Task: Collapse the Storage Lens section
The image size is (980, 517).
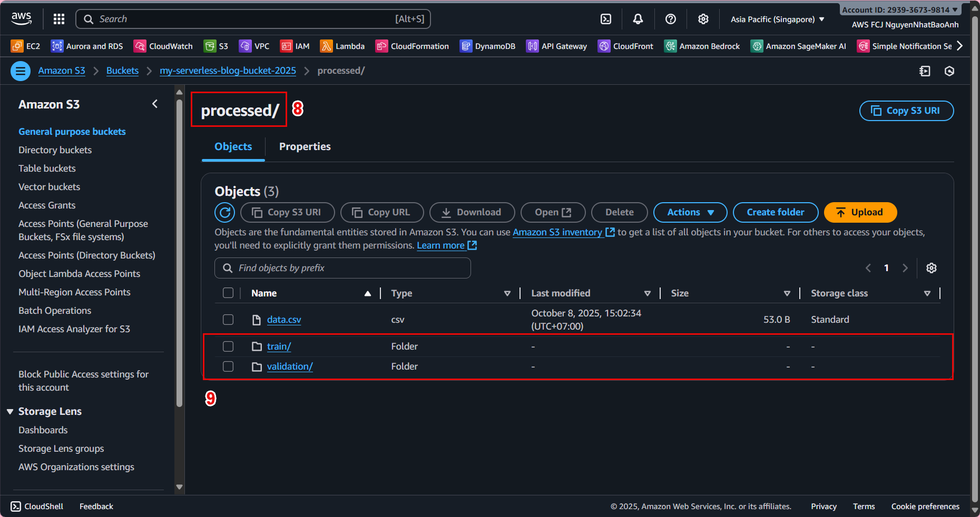Action: [10, 412]
